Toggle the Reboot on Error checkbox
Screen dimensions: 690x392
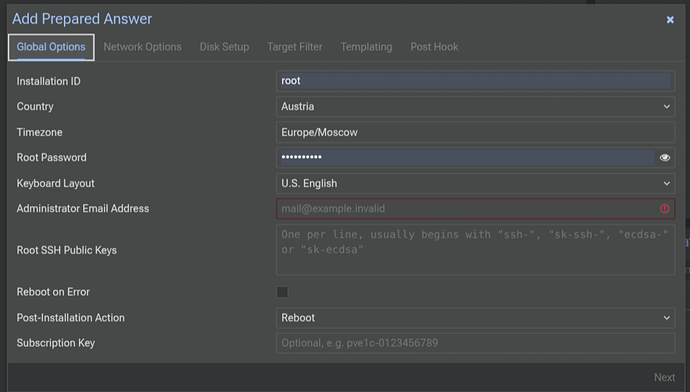click(282, 292)
